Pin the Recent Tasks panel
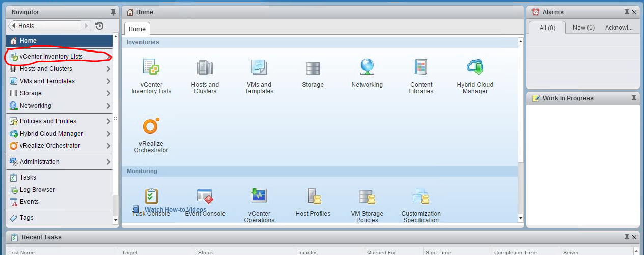 (x=627, y=237)
